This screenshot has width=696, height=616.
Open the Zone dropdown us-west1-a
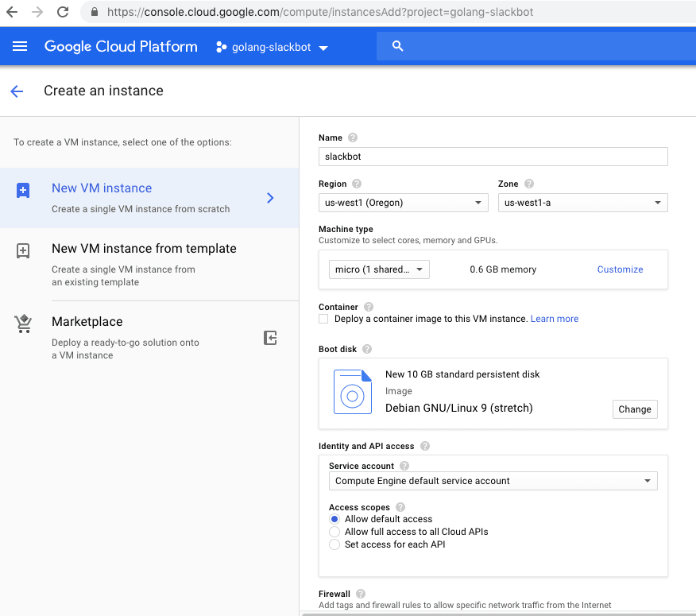click(x=582, y=203)
